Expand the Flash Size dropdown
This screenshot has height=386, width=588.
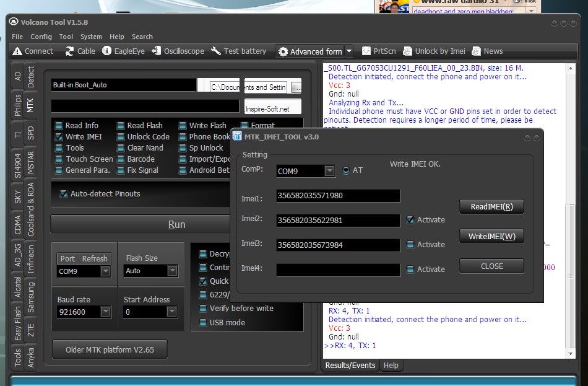click(x=171, y=271)
